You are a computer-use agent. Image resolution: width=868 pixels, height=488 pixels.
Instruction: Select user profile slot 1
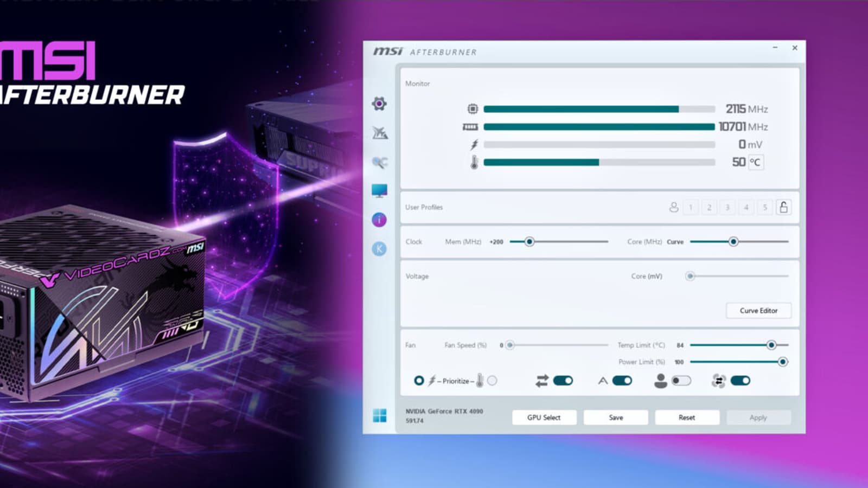click(x=691, y=207)
